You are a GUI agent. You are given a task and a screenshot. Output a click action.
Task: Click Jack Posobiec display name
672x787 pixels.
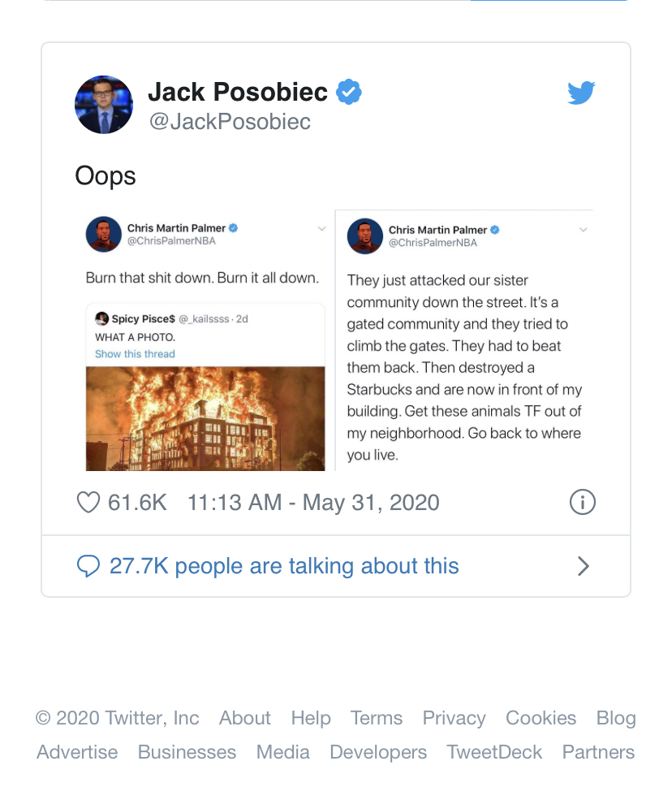click(x=238, y=92)
